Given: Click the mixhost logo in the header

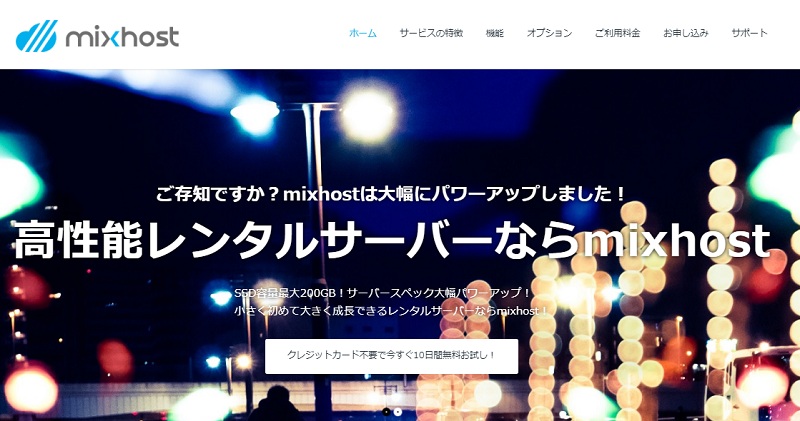Looking at the screenshot, I should (x=97, y=36).
